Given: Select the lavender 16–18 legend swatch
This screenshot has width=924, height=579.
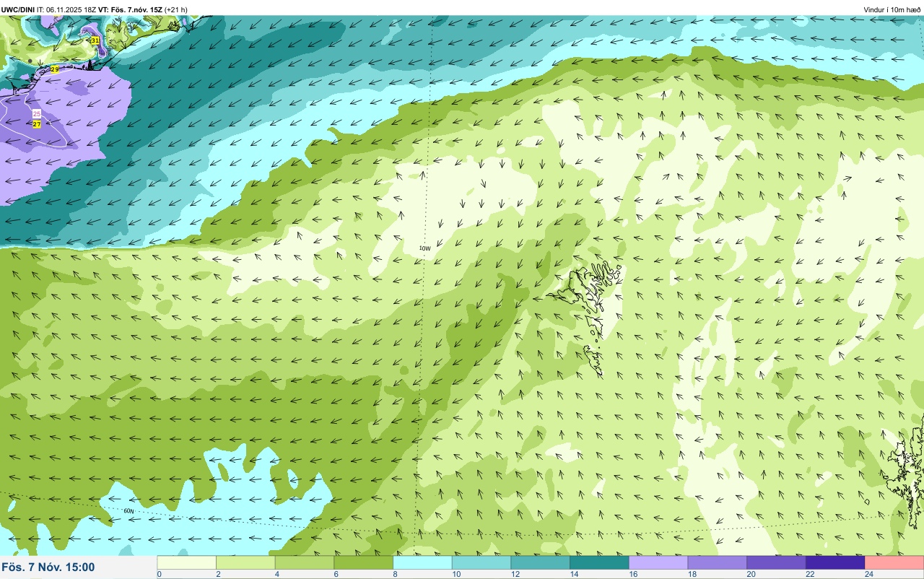Looking at the screenshot, I should pos(658,562).
